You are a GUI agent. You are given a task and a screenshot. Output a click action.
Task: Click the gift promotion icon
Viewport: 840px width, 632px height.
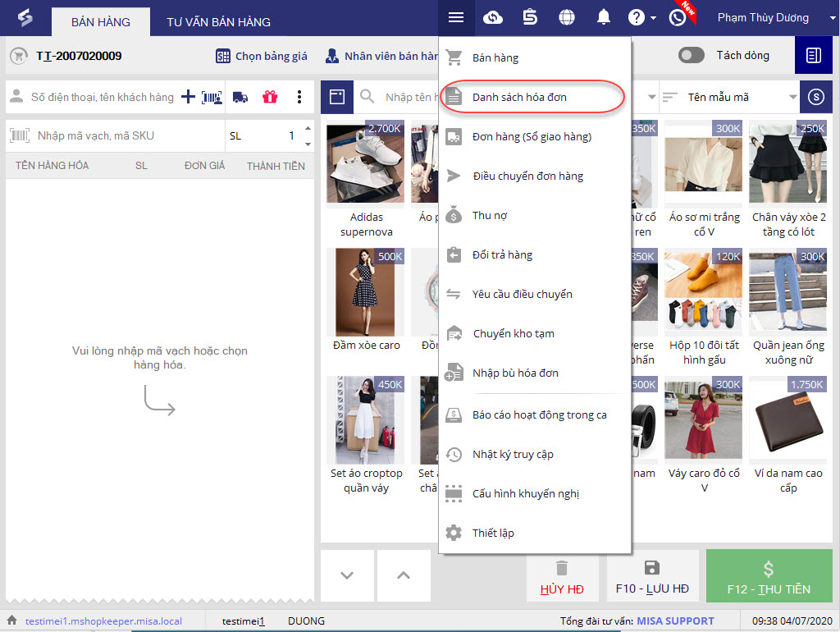tap(270, 97)
